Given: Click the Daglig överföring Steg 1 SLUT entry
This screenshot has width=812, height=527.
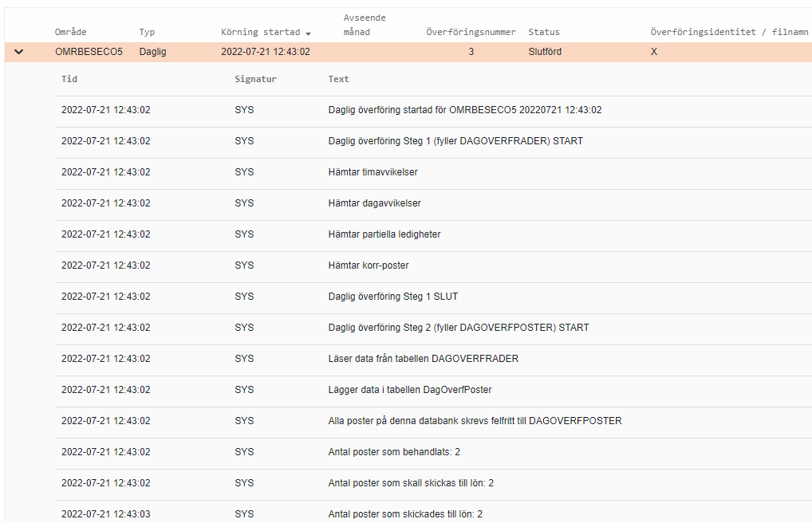Looking at the screenshot, I should tap(392, 297).
